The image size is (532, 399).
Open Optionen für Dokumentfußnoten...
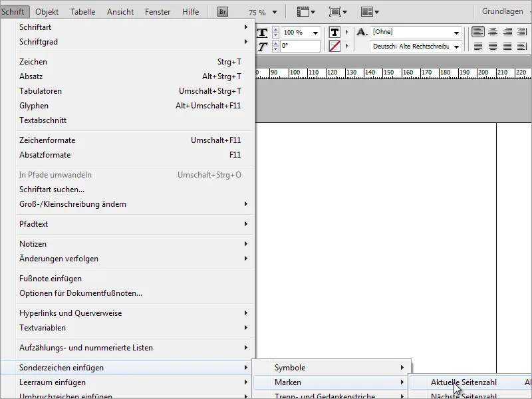coord(135,293)
